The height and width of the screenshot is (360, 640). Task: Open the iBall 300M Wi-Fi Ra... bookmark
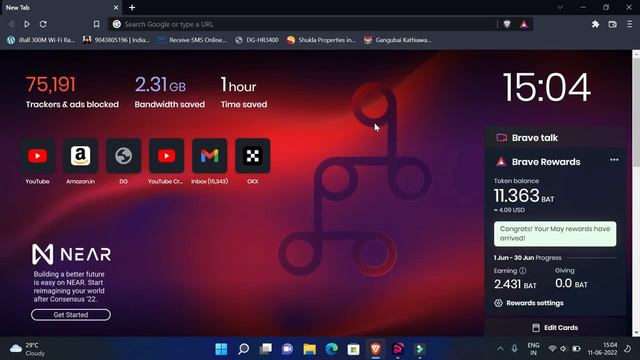pyautogui.click(x=41, y=40)
